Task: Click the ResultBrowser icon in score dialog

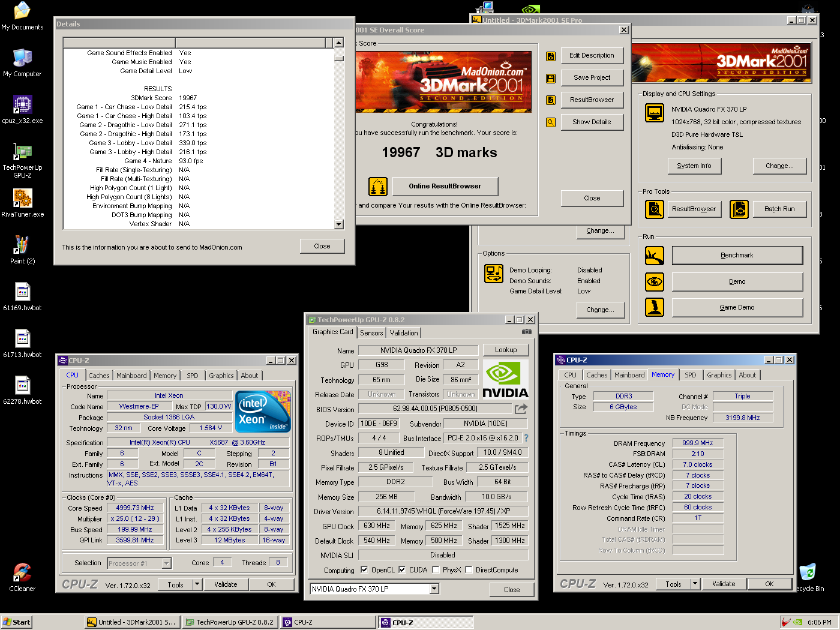Action: pyautogui.click(x=551, y=100)
